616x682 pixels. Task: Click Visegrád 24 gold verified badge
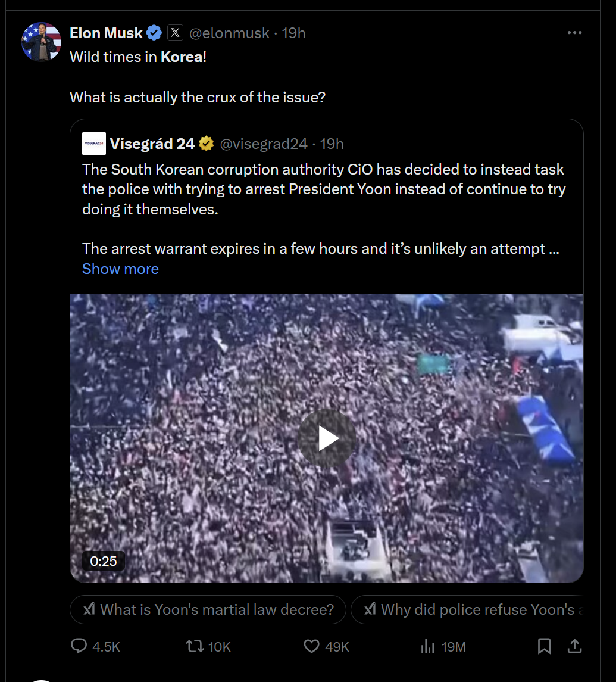tap(207, 144)
